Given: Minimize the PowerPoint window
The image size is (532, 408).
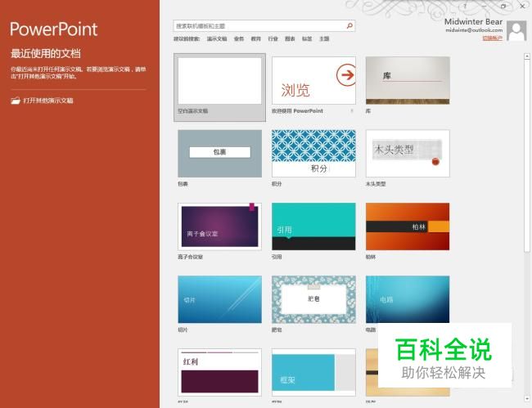Looking at the screenshot, I should coord(485,6).
